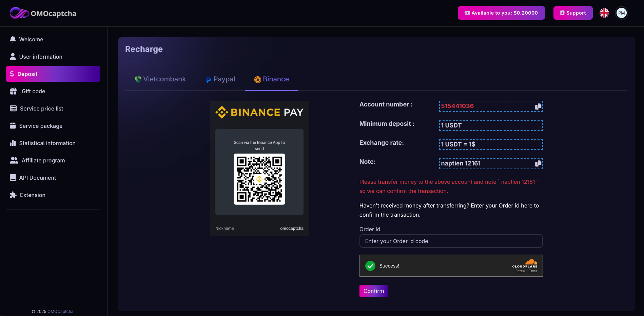This screenshot has width=644, height=316.
Task: Switch language via the UK flag
Action: click(604, 13)
